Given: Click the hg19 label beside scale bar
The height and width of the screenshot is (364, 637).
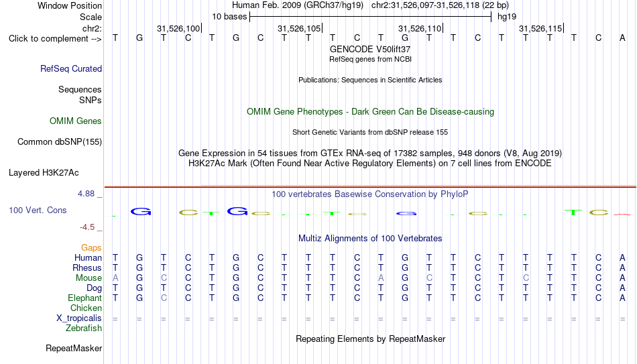Looking at the screenshot, I should coord(507,17).
